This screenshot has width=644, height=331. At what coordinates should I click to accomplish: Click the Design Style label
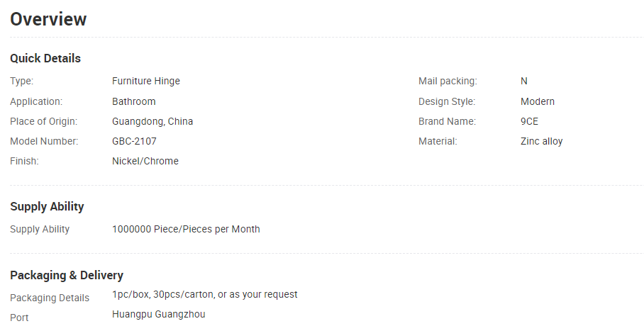[x=447, y=101]
